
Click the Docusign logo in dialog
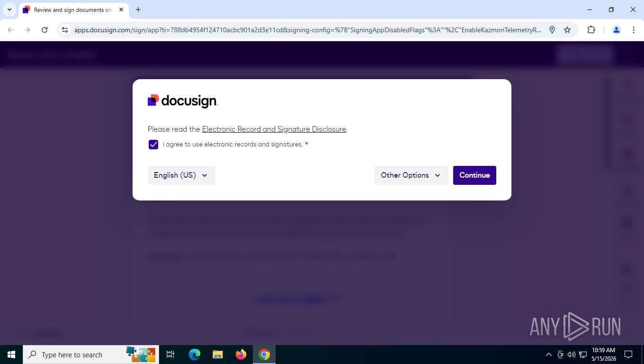click(183, 101)
